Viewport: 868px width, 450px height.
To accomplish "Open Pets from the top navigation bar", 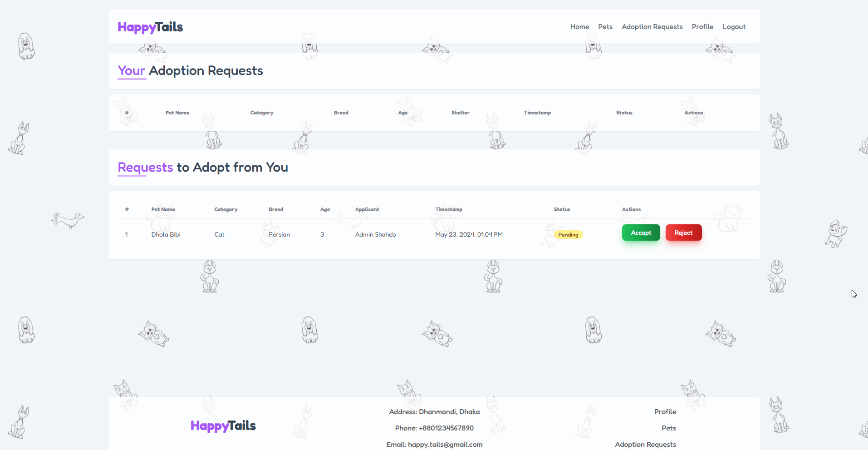I will (605, 27).
